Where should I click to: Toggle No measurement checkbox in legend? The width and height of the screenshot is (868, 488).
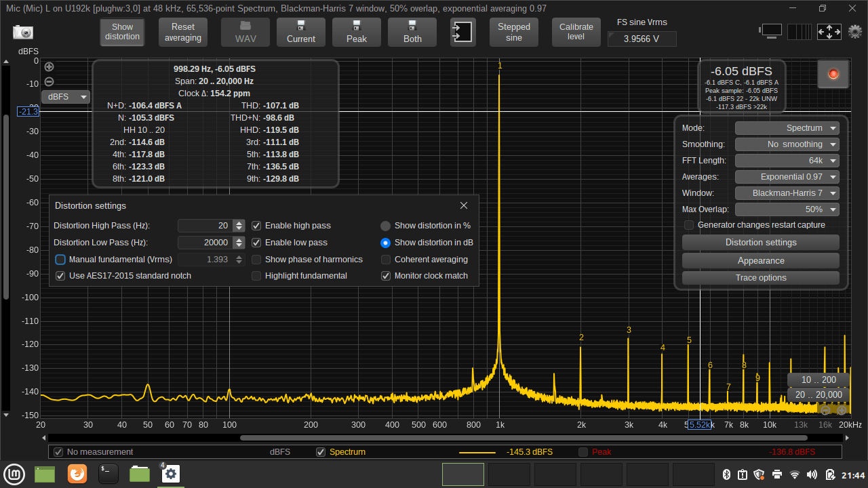[58, 452]
